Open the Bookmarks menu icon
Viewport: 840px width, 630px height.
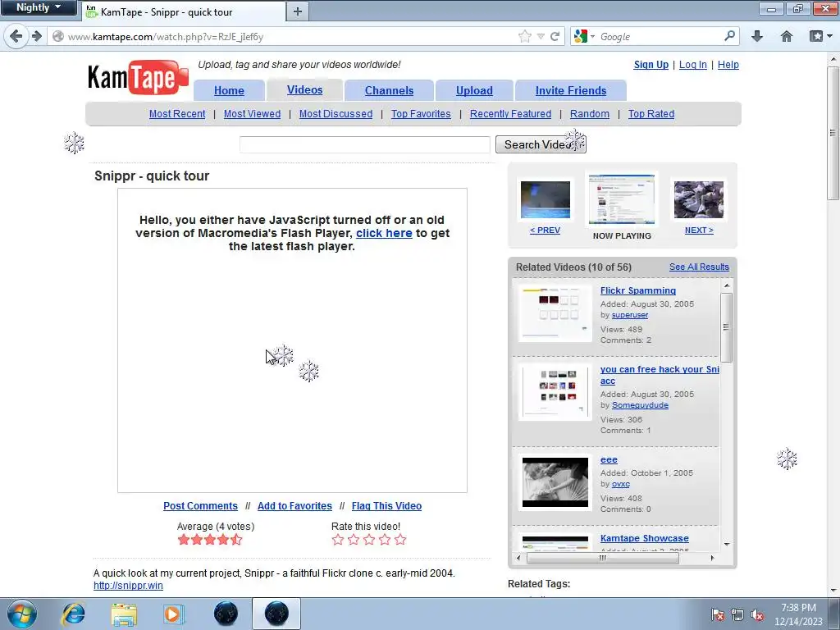pyautogui.click(x=820, y=36)
